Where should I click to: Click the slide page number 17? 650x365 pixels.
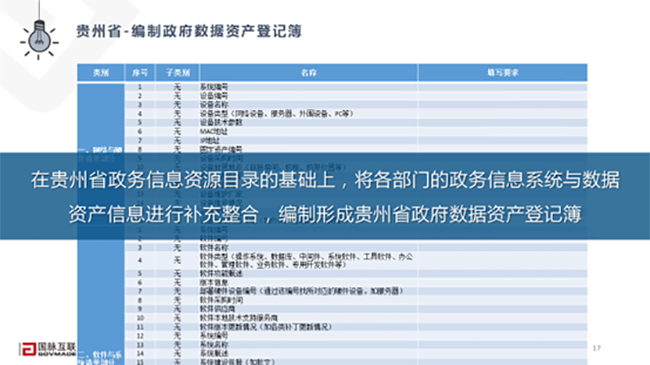597,348
